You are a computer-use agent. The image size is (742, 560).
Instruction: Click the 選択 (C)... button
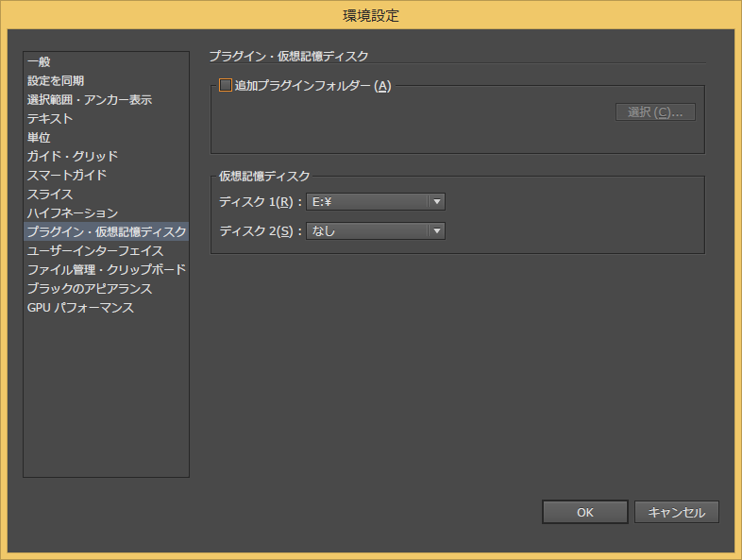655,112
